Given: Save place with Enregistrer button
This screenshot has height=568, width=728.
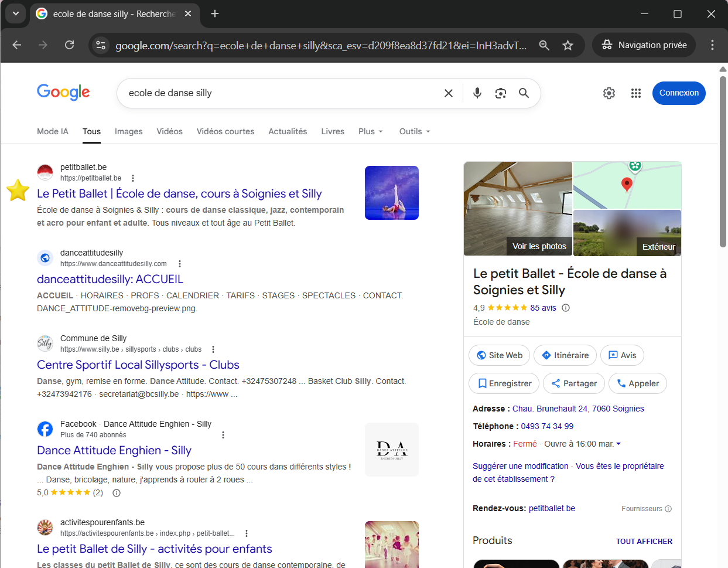Looking at the screenshot, I should [504, 383].
